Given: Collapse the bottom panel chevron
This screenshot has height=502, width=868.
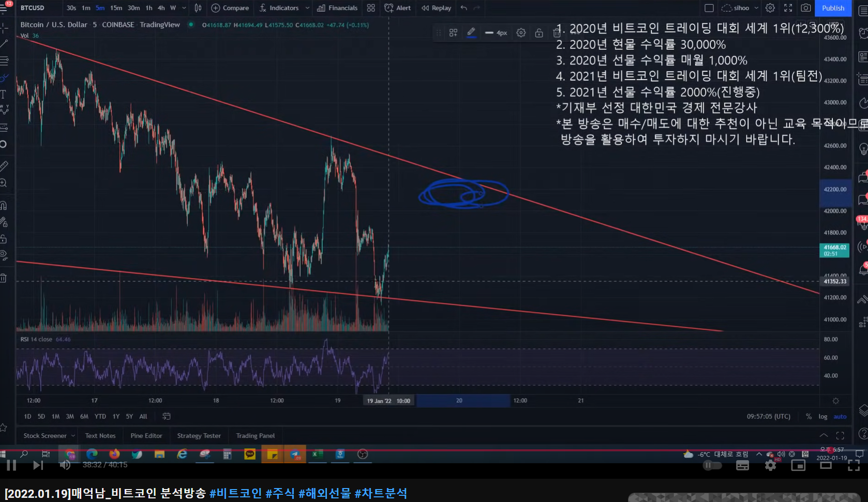Looking at the screenshot, I should coord(824,435).
